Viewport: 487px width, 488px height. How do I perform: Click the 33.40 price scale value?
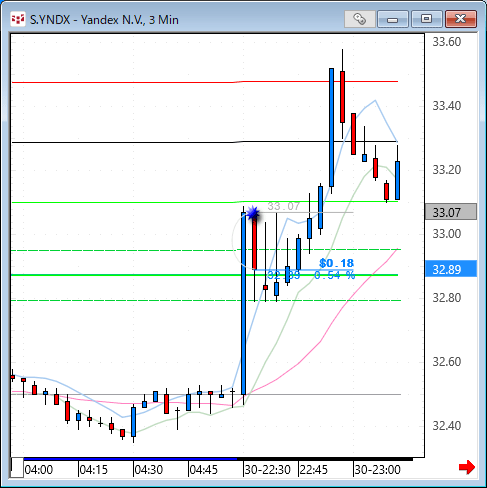[447, 106]
